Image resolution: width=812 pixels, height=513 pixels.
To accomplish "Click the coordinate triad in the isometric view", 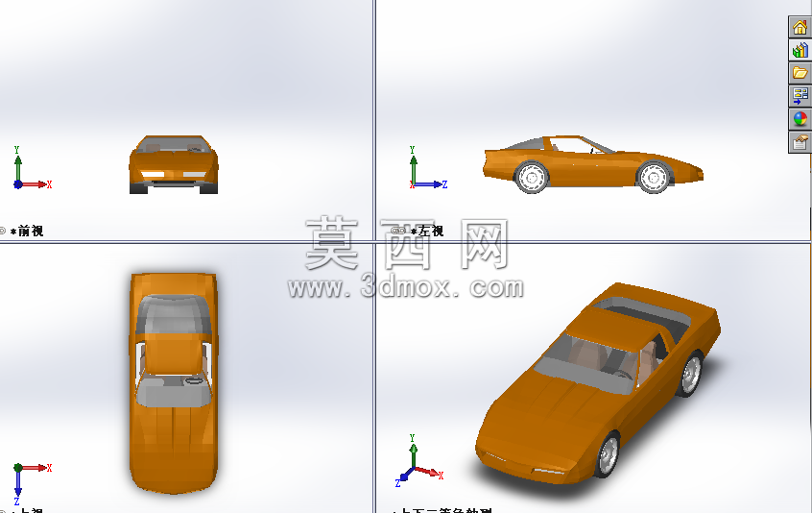I will (418, 461).
